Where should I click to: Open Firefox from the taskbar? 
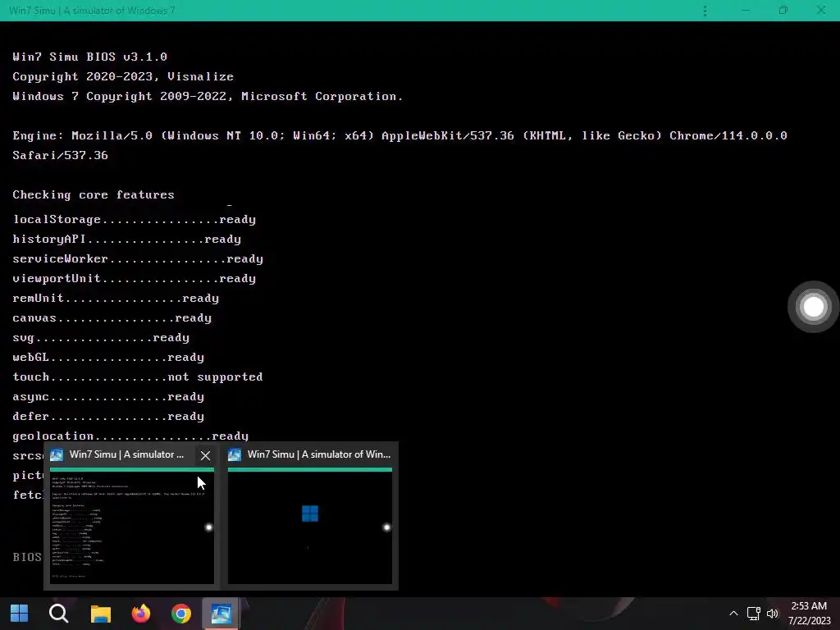point(141,614)
